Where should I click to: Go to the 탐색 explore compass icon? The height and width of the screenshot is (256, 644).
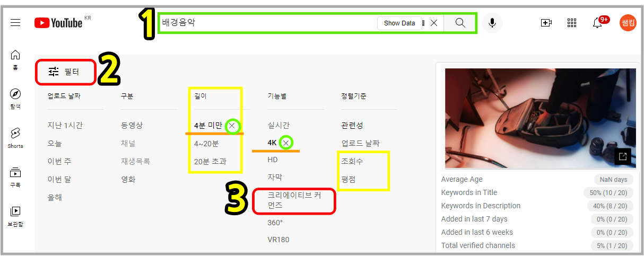tap(15, 99)
